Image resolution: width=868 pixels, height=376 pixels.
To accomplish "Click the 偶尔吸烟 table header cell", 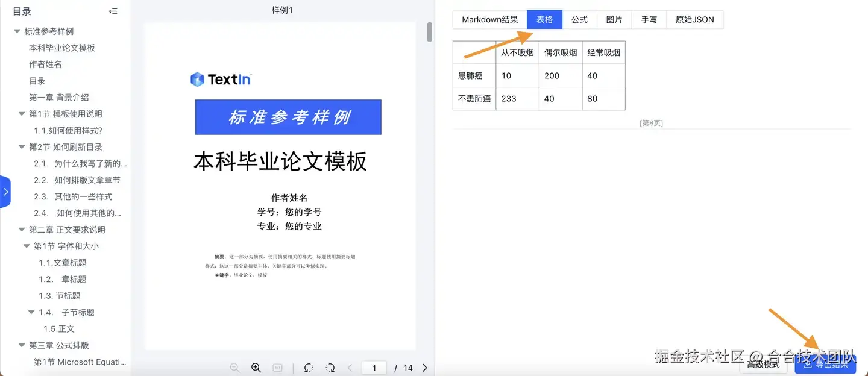I will click(x=561, y=52).
